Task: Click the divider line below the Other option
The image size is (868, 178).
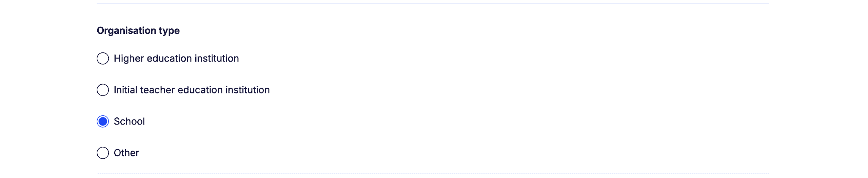Action: point(433,174)
